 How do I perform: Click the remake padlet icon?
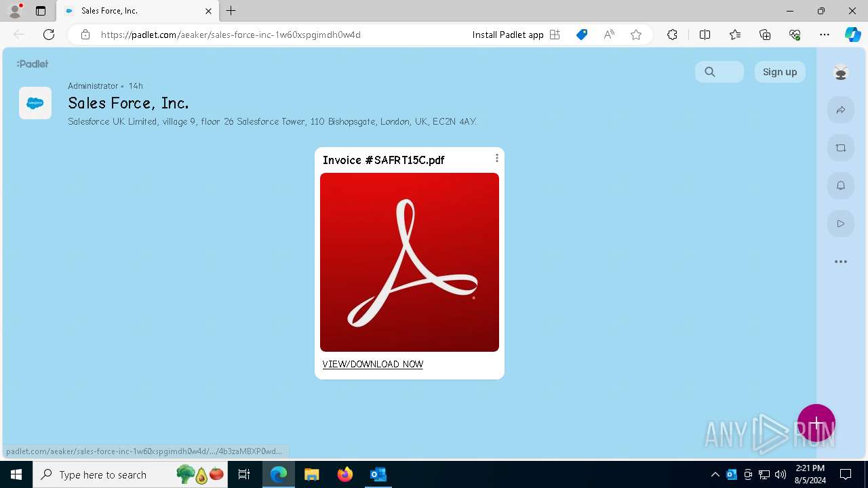[841, 148]
